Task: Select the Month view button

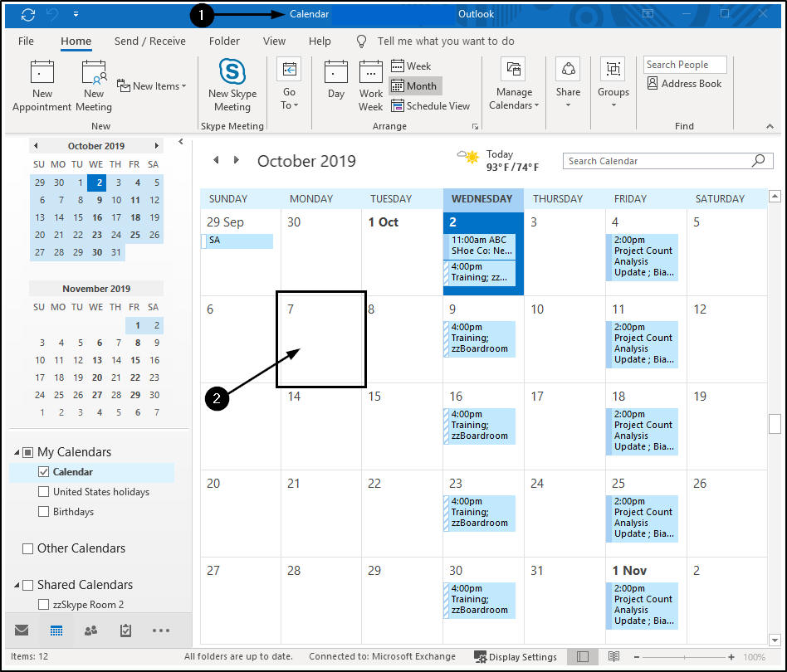Action: 414,85
